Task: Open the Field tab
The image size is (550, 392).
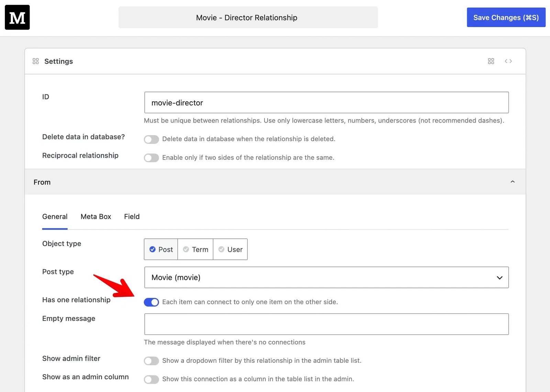Action: point(132,216)
